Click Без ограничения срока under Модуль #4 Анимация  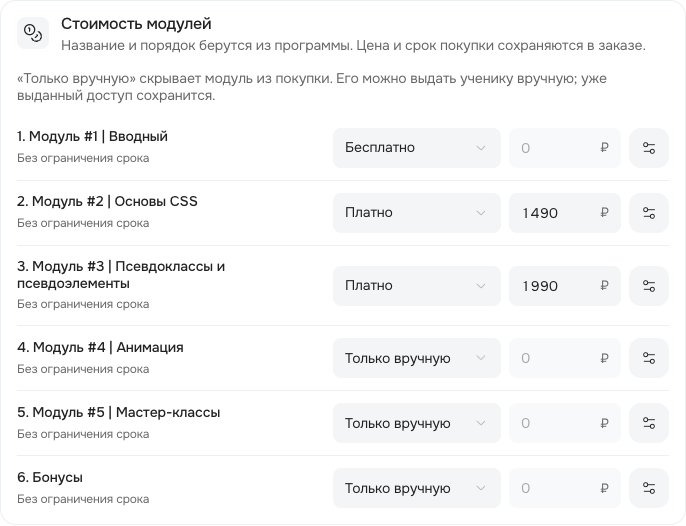83,369
